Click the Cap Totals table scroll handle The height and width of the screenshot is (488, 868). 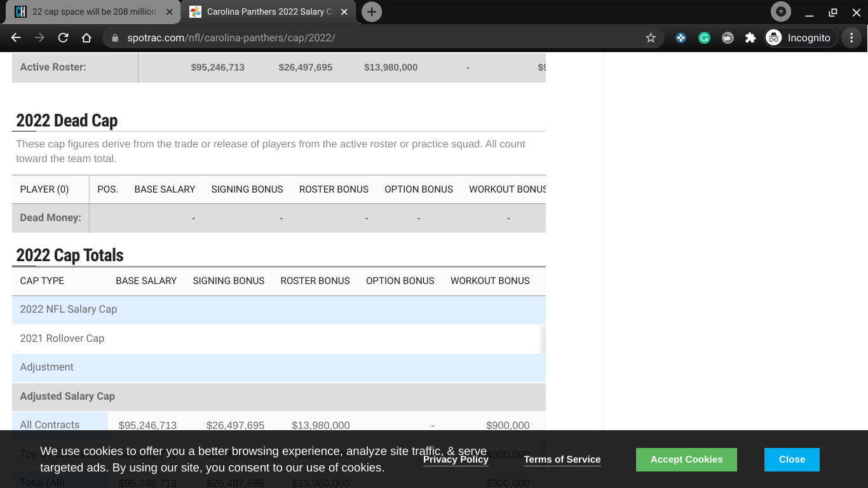[x=543, y=339]
